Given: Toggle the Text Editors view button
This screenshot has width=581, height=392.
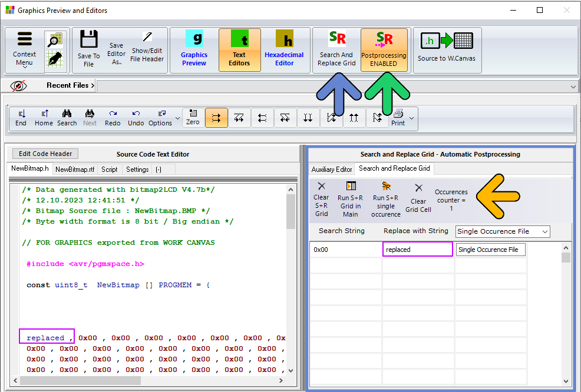Looking at the screenshot, I should click(x=239, y=49).
